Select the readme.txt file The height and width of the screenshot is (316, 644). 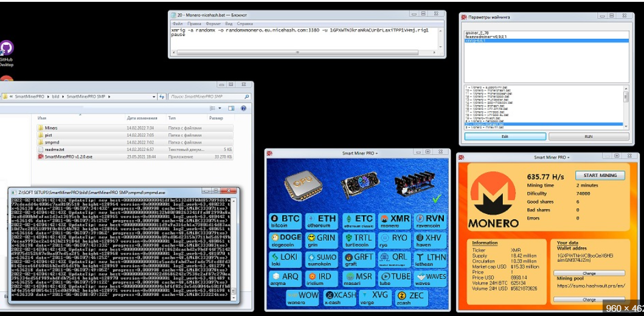(x=135, y=149)
